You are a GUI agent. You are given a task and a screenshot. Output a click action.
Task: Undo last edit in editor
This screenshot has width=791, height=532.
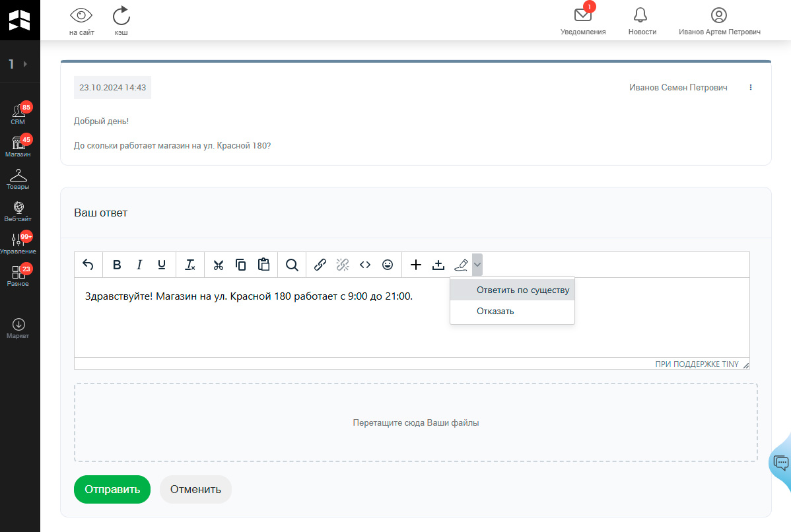tap(88, 265)
